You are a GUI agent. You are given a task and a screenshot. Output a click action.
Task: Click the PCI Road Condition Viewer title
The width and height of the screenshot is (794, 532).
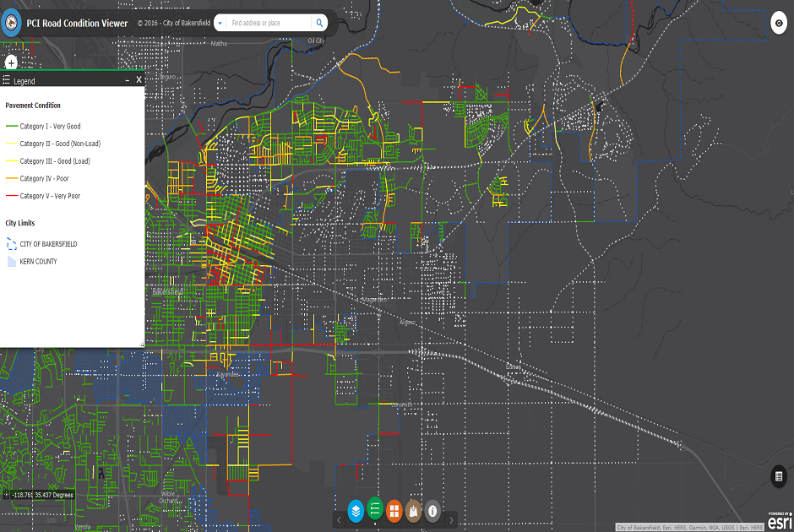[78, 23]
